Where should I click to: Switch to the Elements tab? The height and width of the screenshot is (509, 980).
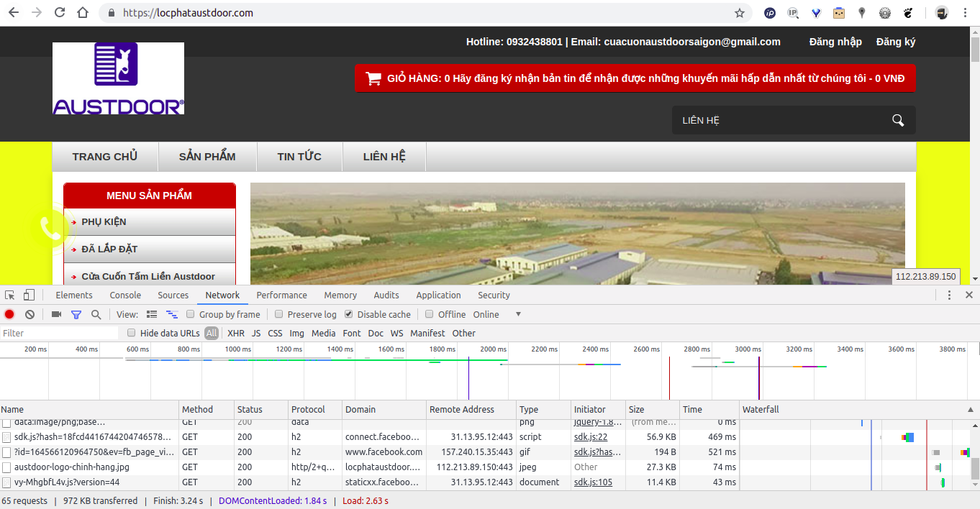tap(74, 295)
